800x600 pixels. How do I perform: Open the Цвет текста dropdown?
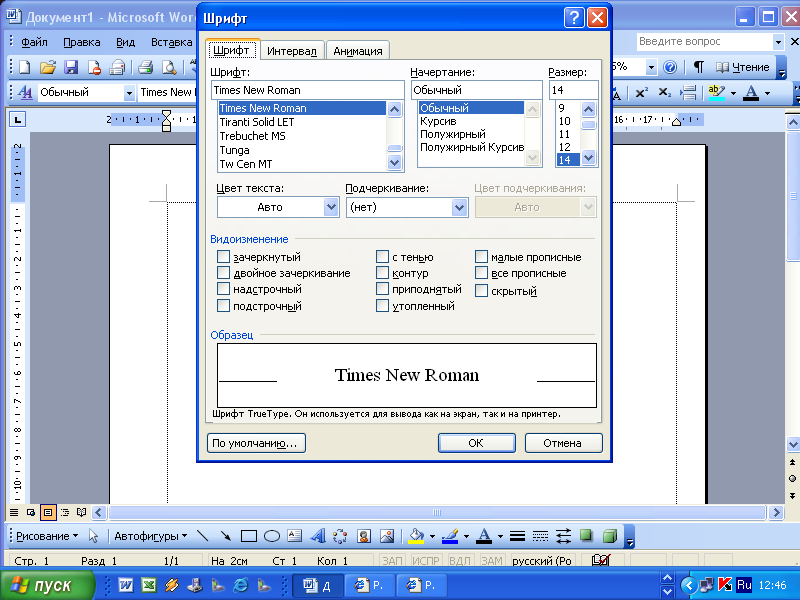click(x=331, y=207)
